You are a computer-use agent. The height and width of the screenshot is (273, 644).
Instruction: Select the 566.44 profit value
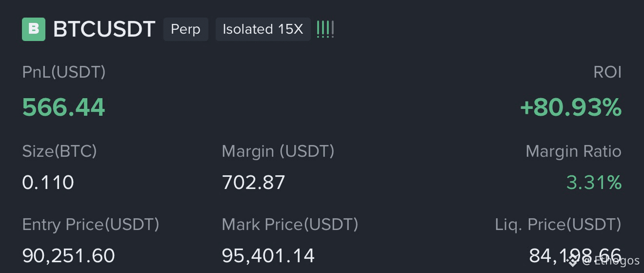point(63,107)
